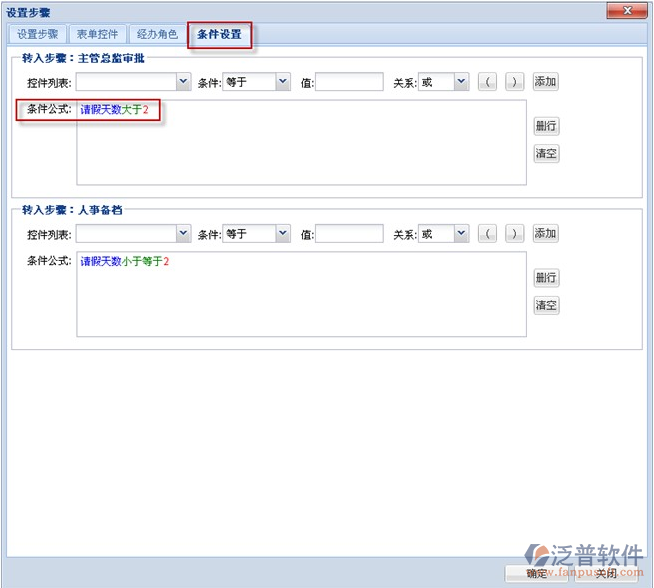The width and height of the screenshot is (654, 588).
Task: Confirm settings with 确定 button
Action: [539, 573]
